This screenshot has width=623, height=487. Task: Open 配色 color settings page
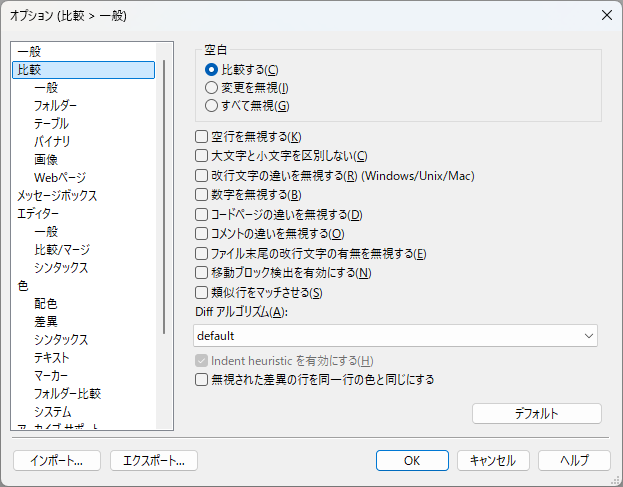tap(46, 304)
